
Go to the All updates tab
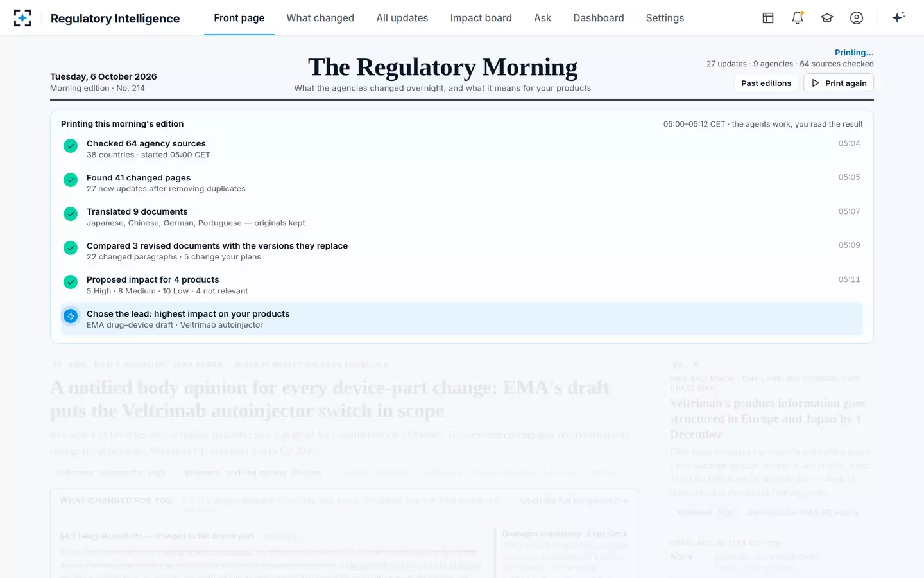pos(402,18)
